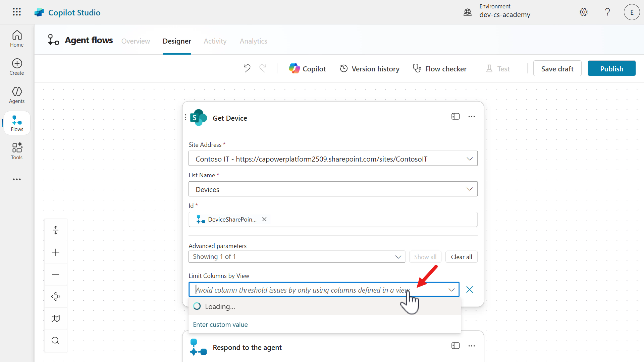This screenshot has height=362, width=644.
Task: Remove the DeviceSharePoint token from Id
Action: click(x=264, y=219)
